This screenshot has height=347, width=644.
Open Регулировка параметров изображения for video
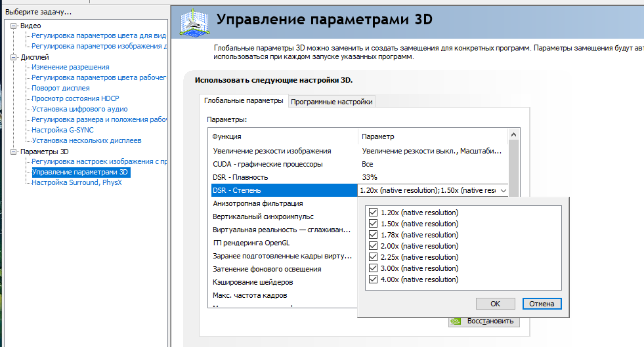pos(99,46)
